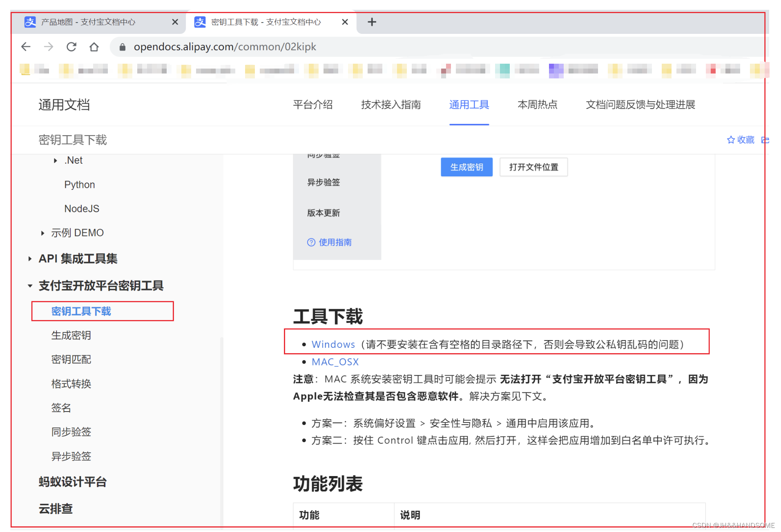This screenshot has width=781, height=532.
Task: Click the address bar URL field
Action: point(437,47)
